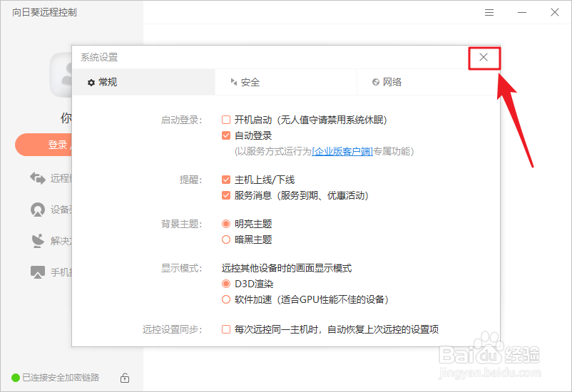Uncheck 自动登录 checkbox

tap(226, 135)
